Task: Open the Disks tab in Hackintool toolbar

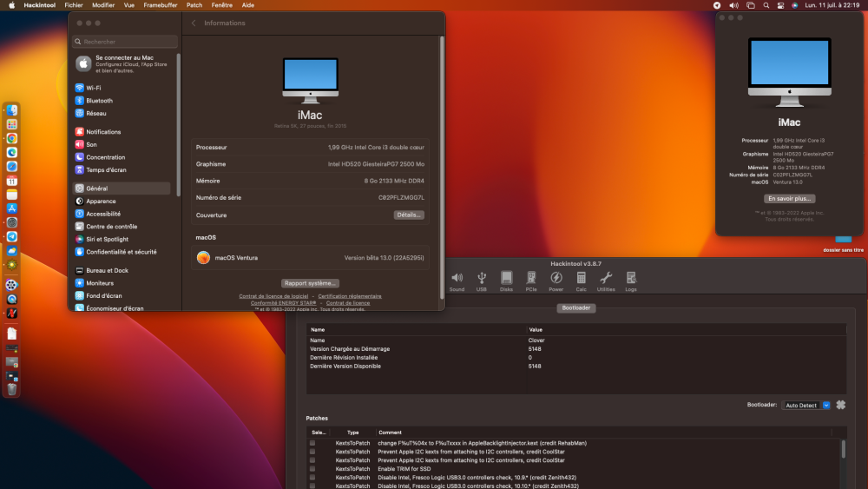Action: coord(506,281)
